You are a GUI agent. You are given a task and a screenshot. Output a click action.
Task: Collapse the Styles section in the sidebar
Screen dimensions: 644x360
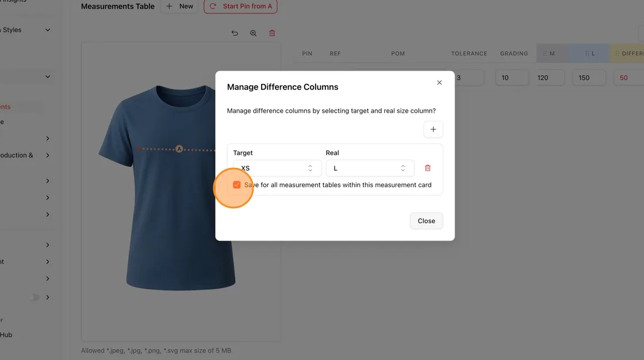tap(48, 30)
